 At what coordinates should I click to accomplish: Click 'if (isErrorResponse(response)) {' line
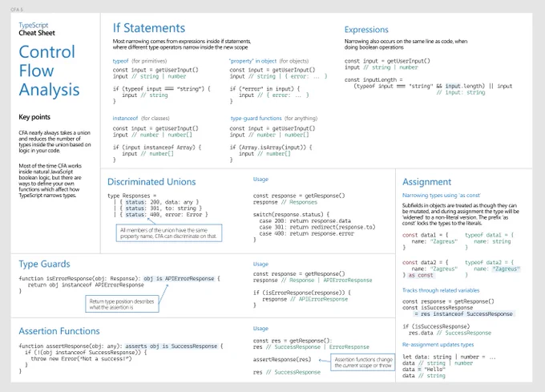click(x=302, y=293)
